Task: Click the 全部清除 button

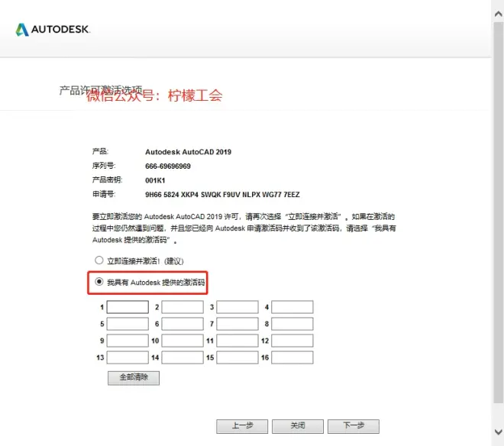Action: click(x=134, y=378)
